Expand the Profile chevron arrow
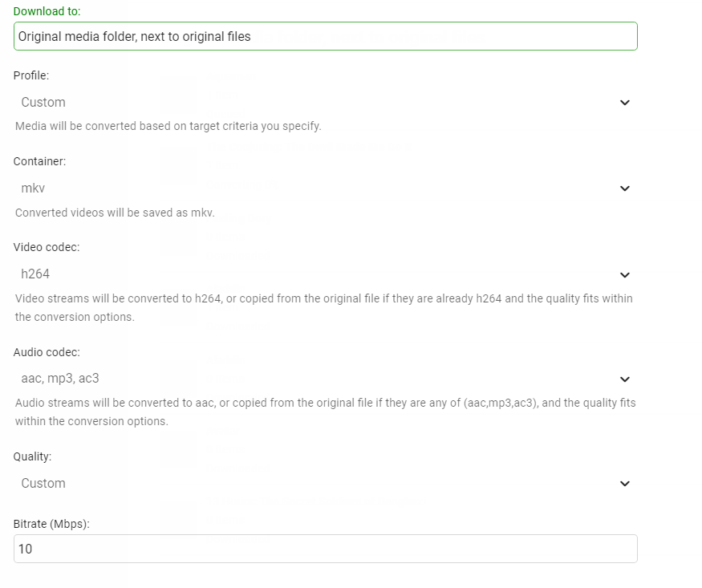 (x=625, y=103)
